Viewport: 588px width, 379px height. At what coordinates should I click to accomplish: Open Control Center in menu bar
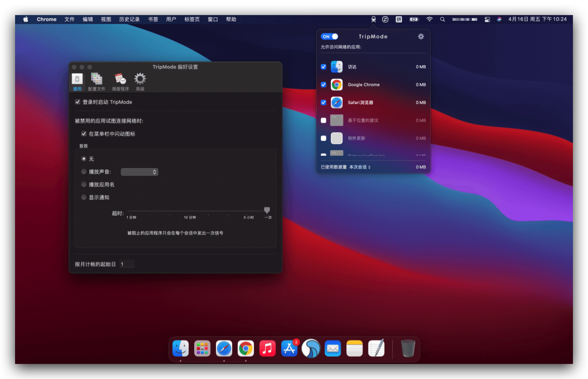(487, 19)
